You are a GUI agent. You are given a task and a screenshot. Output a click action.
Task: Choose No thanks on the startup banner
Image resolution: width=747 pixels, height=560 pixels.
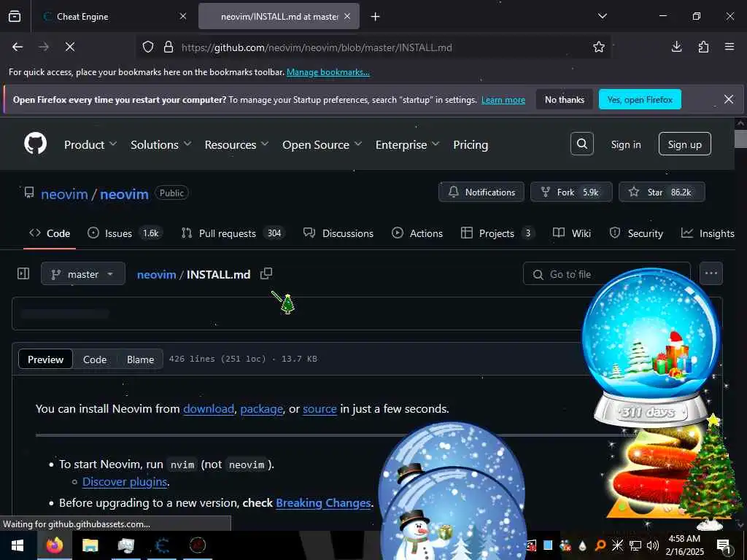[565, 99]
